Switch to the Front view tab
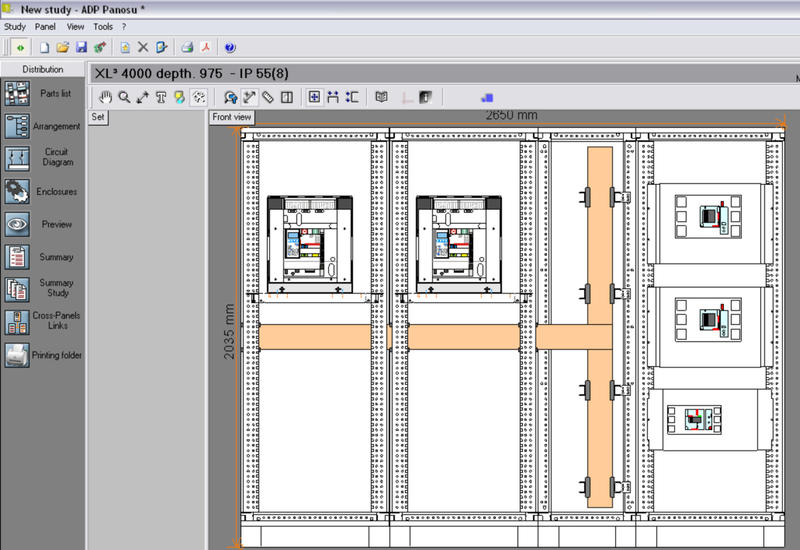 pyautogui.click(x=232, y=117)
